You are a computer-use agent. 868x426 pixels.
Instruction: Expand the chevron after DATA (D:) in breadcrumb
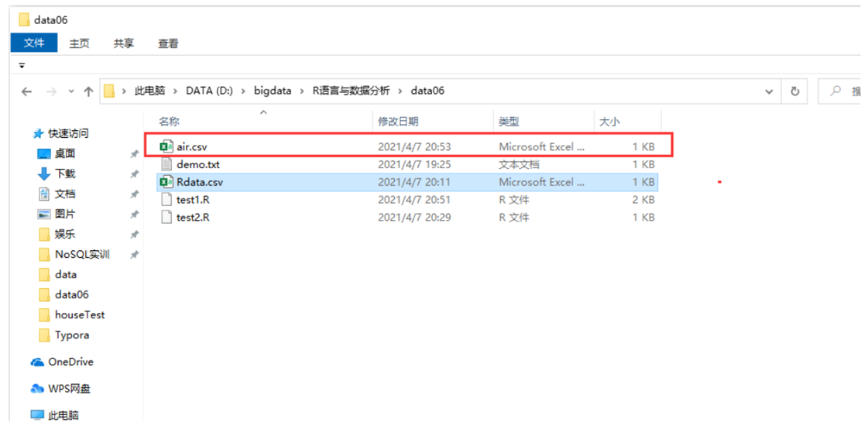244,91
